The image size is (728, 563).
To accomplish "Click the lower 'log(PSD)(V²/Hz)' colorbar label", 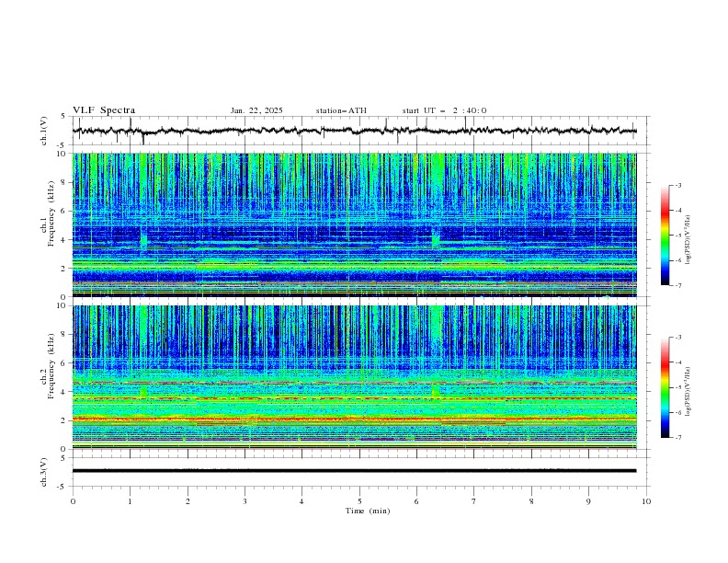I will (x=688, y=392).
